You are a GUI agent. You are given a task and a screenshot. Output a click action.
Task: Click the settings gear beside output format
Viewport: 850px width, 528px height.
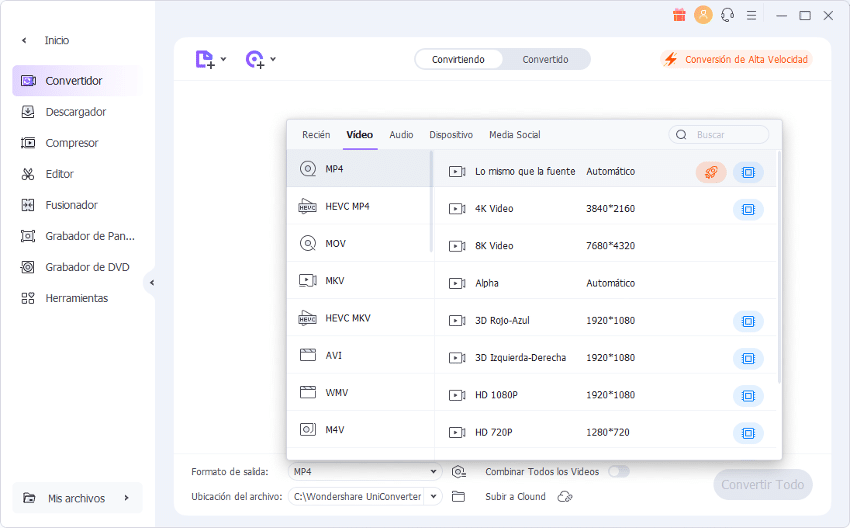pos(459,471)
